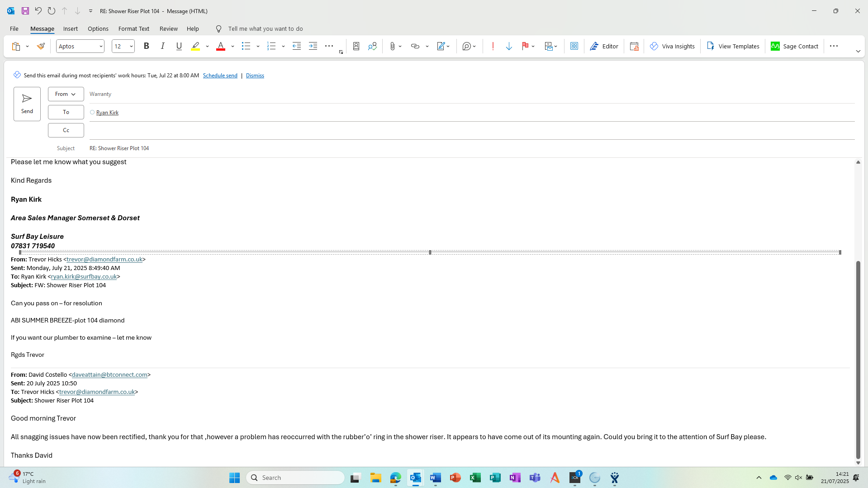This screenshot has width=868, height=488.
Task: Switch to the Insert ribbon tab
Action: point(70,28)
